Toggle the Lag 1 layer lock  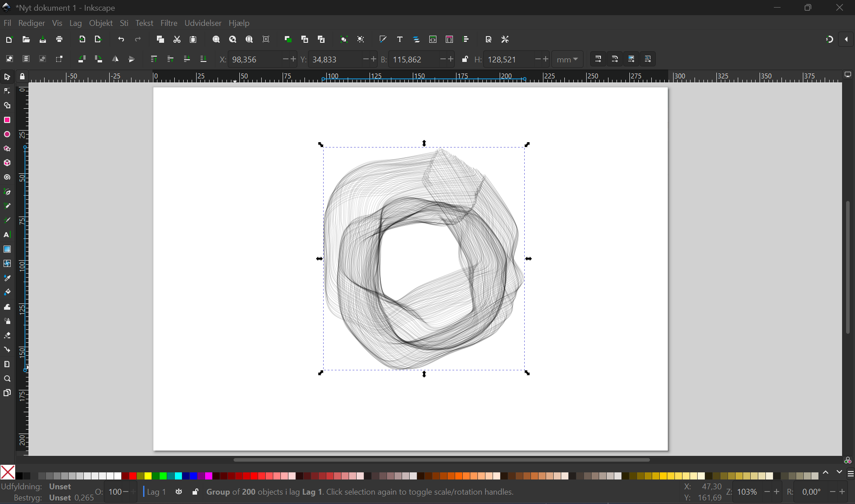pos(195,492)
